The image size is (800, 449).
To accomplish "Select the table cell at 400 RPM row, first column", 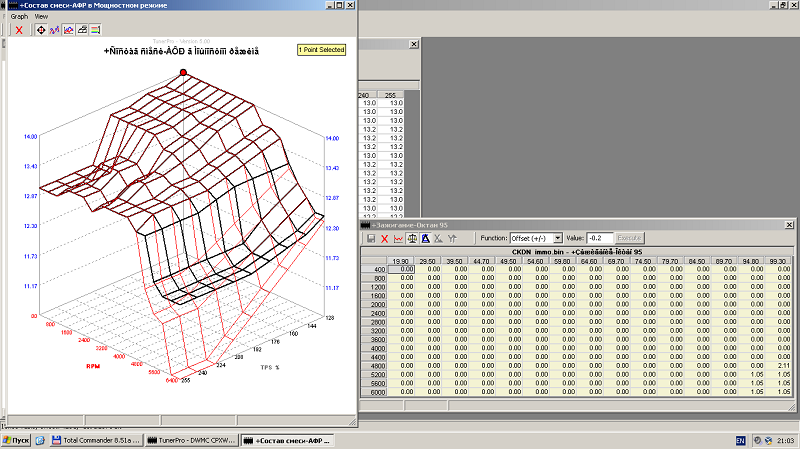I will (401, 269).
